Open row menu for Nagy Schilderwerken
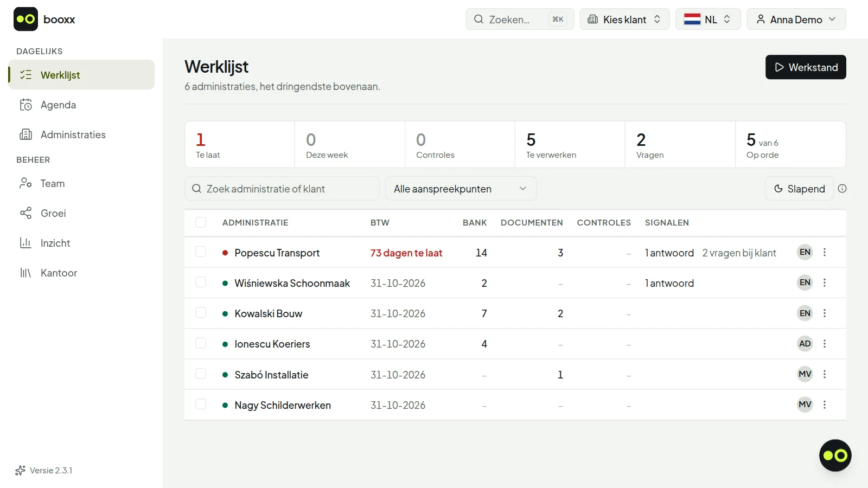The image size is (868, 488). 825,404
